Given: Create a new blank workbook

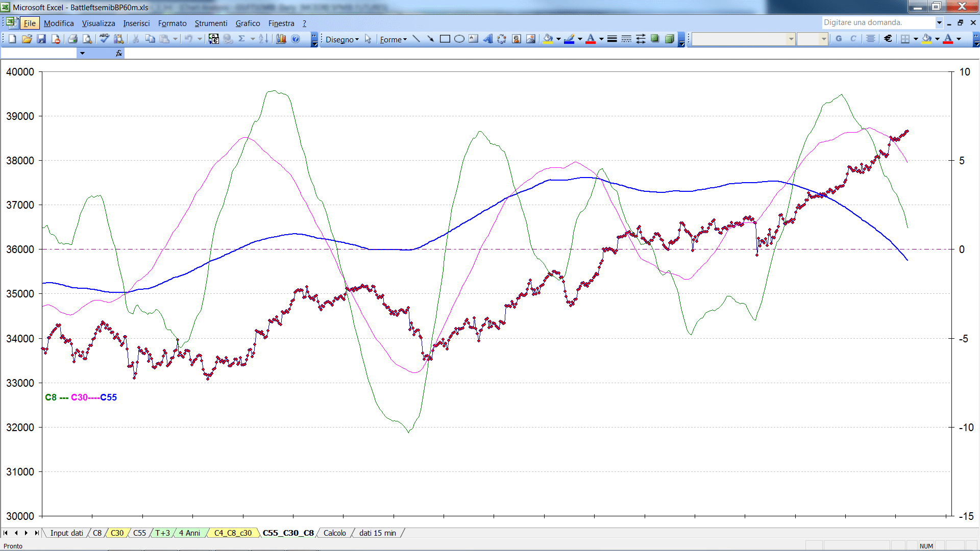Looking at the screenshot, I should [13, 39].
